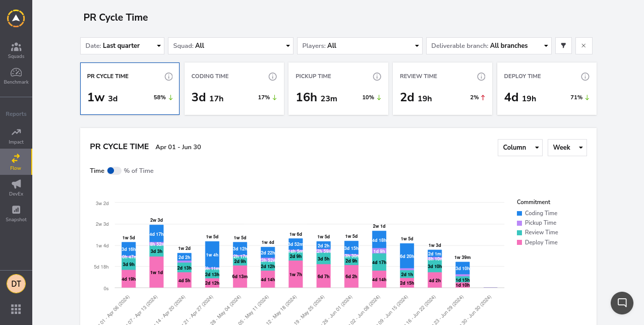644x325 pixels.
Task: Click the filter funnel icon
Action: tap(563, 45)
